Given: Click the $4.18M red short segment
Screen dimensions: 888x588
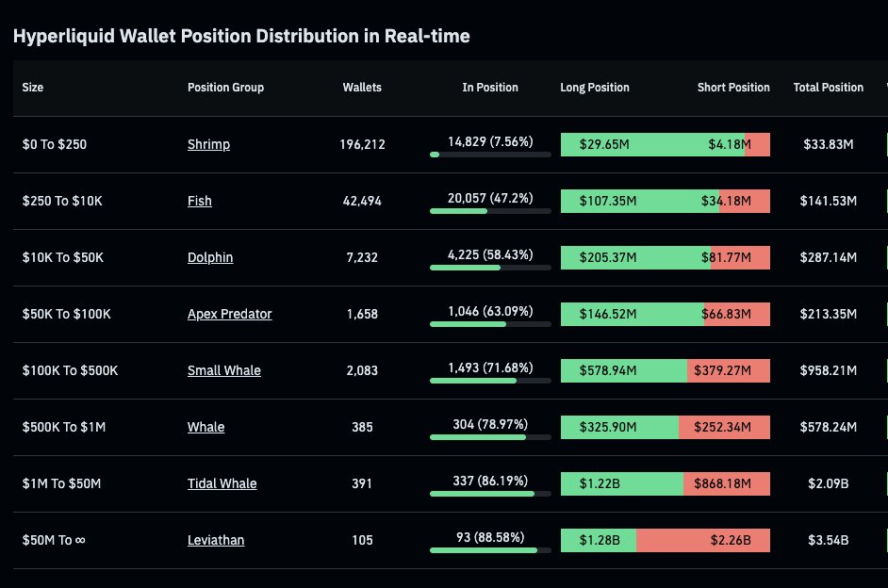Looking at the screenshot, I should [x=758, y=144].
